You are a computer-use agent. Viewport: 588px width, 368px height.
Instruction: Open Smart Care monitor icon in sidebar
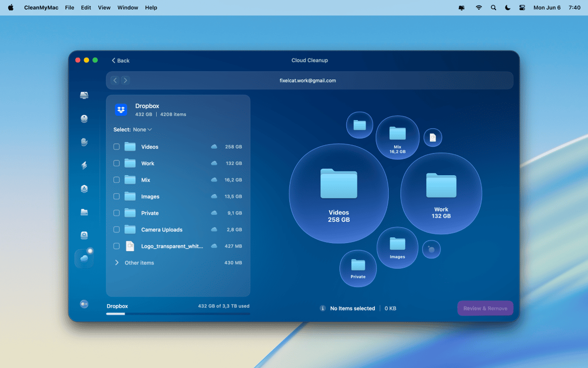point(84,95)
